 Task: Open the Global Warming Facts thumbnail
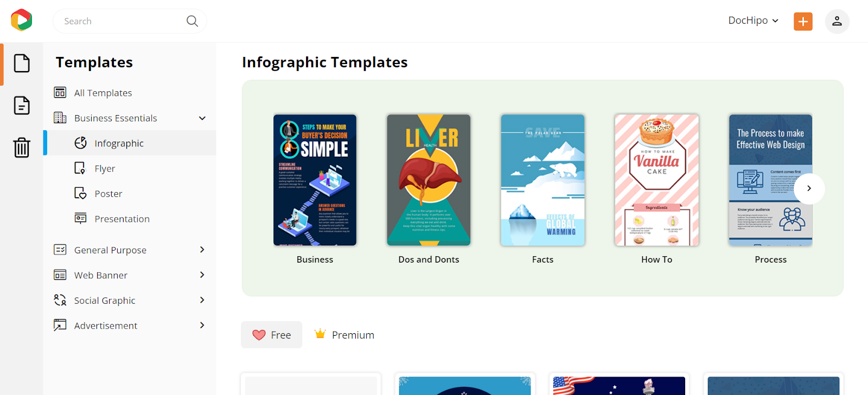click(542, 180)
